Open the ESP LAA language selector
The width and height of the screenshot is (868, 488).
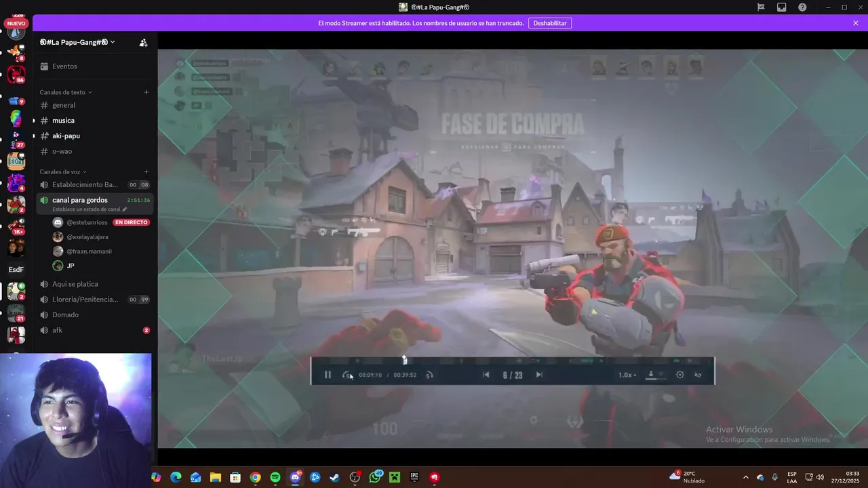(x=792, y=477)
